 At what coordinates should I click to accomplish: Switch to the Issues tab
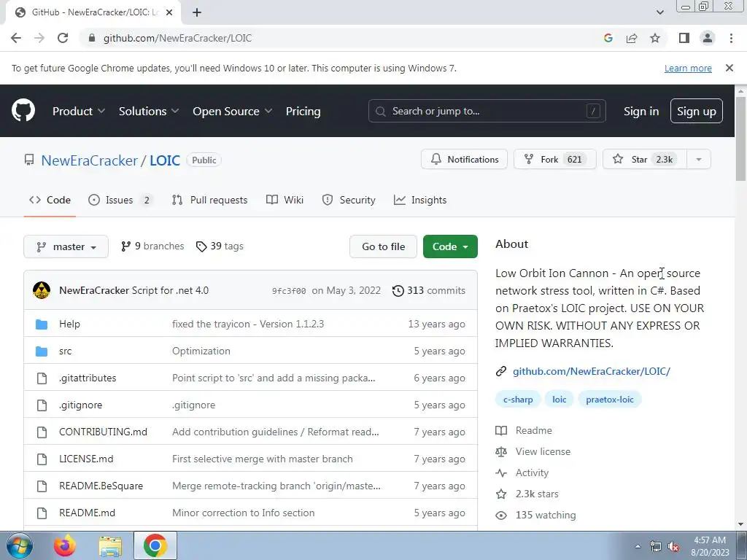[x=120, y=200]
